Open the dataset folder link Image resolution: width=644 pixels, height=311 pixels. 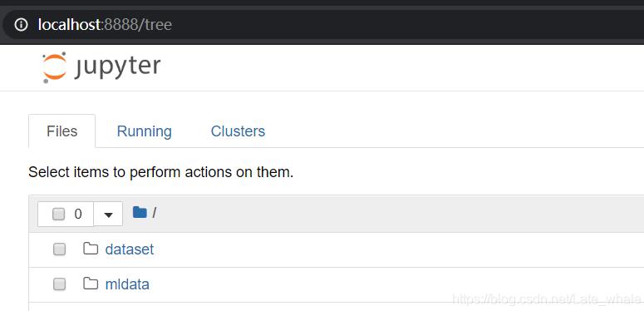[130, 249]
